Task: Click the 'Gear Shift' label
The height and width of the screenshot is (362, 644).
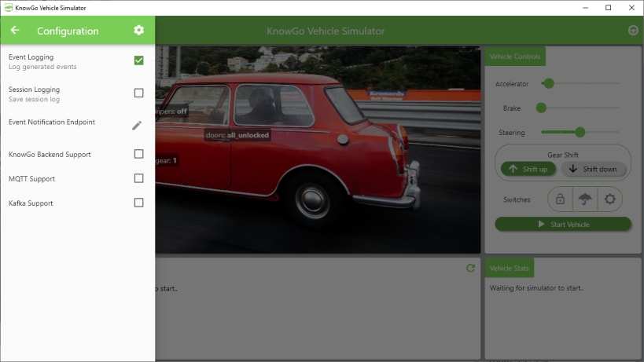Action: point(563,155)
